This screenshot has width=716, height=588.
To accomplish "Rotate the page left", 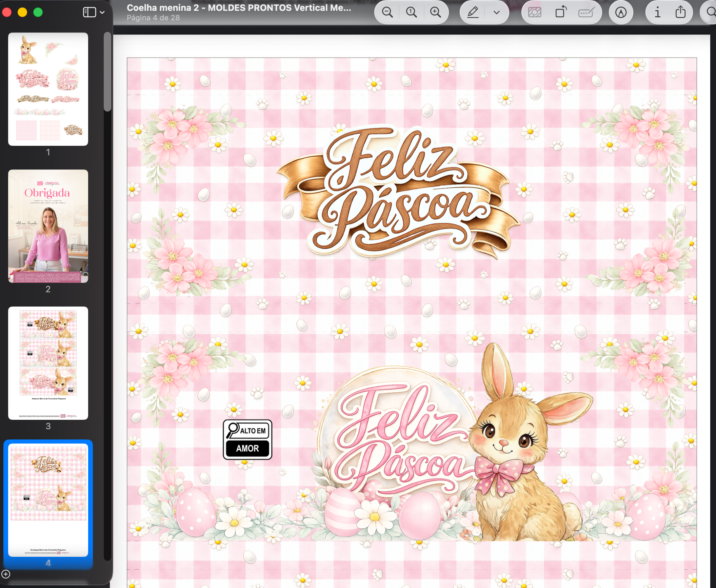I will coord(561,13).
